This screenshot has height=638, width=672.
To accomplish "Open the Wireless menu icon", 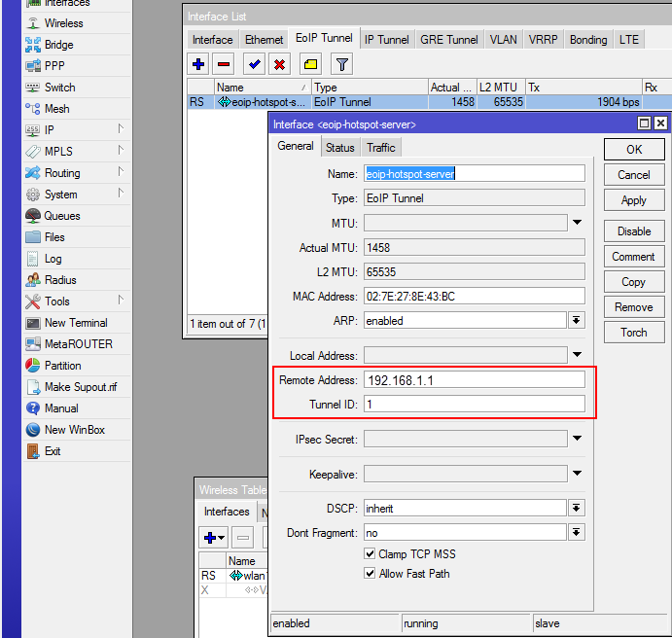I will tap(33, 23).
